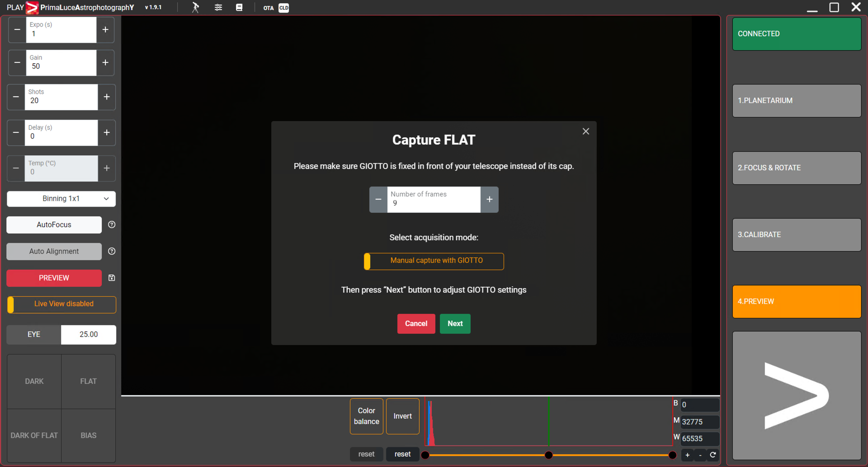Image resolution: width=868 pixels, height=467 pixels.
Task: Click the W white level value field
Action: coord(700,439)
